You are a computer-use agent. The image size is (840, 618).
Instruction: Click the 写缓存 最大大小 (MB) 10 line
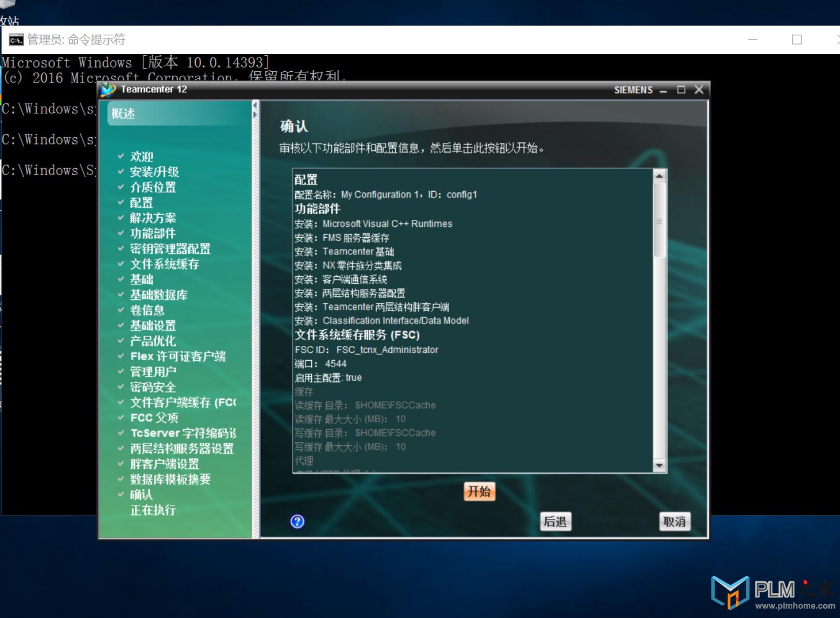(x=350, y=447)
